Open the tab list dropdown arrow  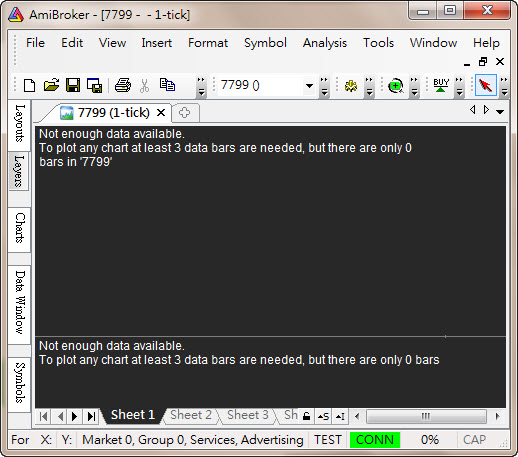(500, 112)
